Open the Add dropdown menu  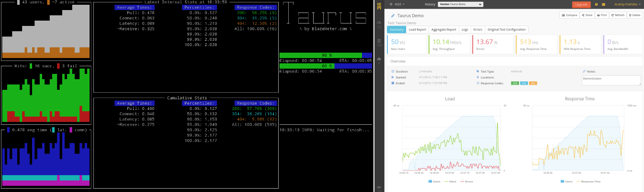[x=396, y=4]
